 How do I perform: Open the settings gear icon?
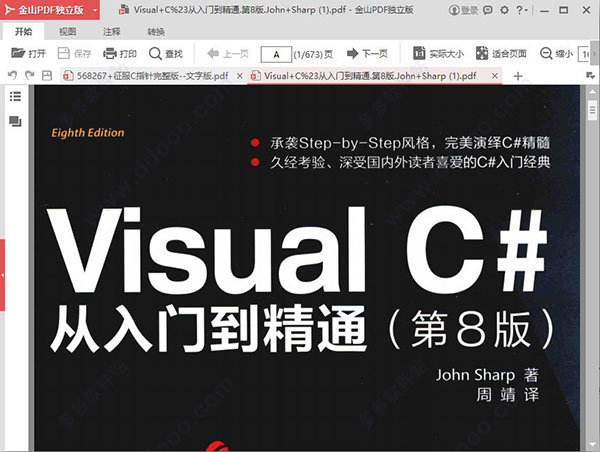(x=504, y=10)
